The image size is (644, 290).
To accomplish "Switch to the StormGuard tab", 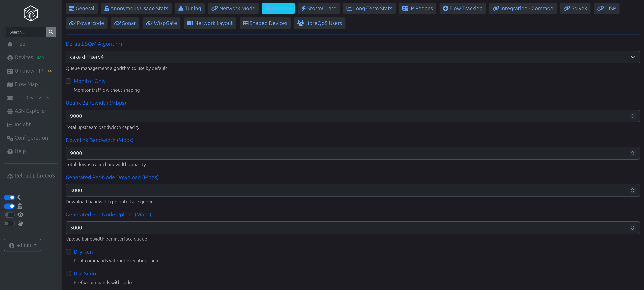I will [x=319, y=8].
